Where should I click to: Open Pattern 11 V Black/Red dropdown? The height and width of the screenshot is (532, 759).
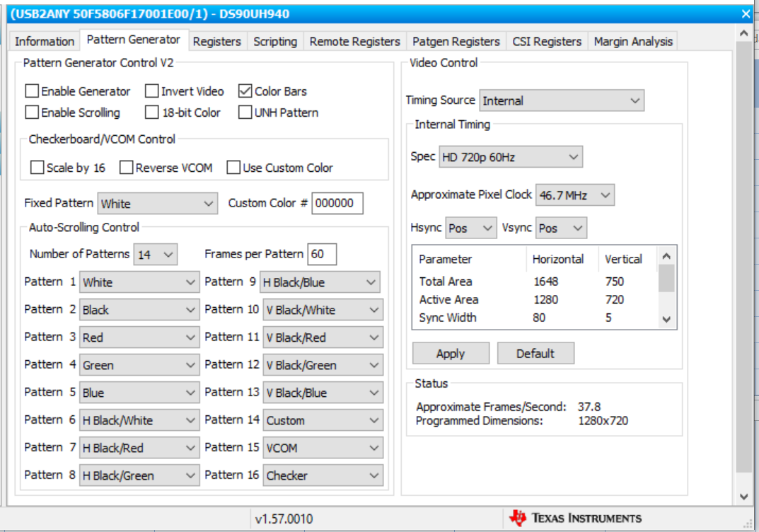[x=323, y=337]
